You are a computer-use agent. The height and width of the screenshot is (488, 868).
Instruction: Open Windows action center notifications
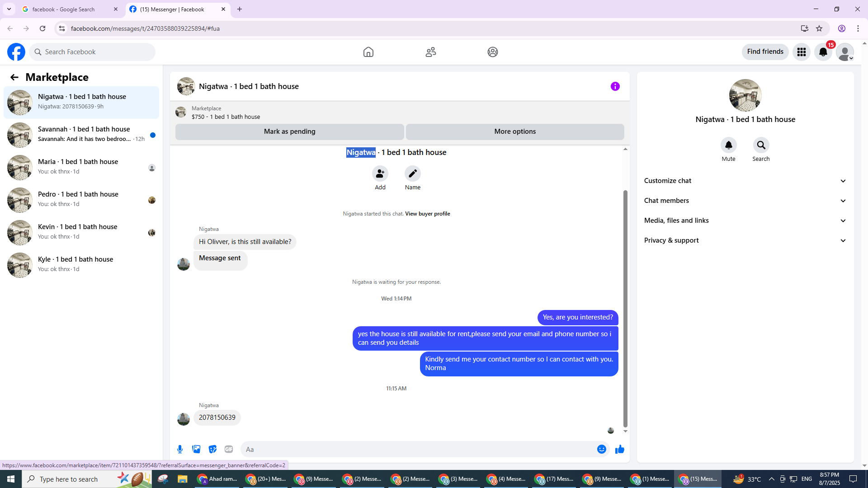click(x=853, y=479)
